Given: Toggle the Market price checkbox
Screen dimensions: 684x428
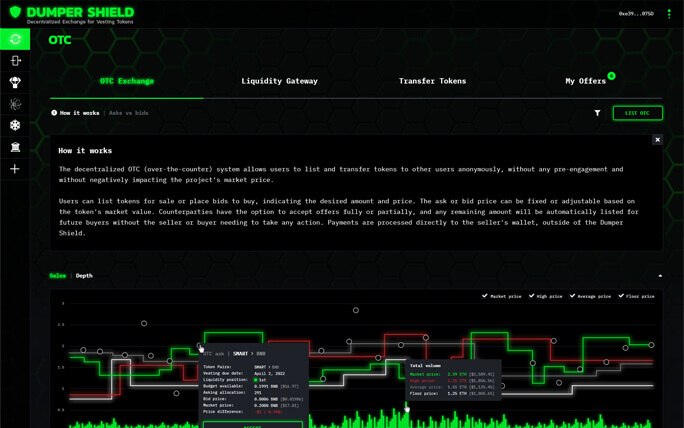Looking at the screenshot, I should (484, 296).
